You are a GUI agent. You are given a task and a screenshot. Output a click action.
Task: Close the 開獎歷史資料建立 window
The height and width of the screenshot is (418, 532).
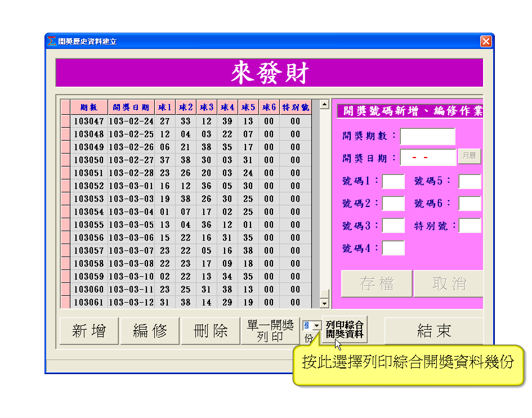point(486,41)
